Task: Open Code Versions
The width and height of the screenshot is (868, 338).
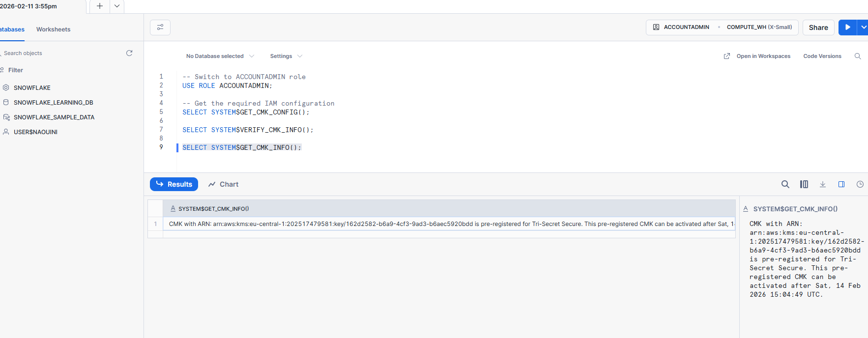Action: coord(822,56)
